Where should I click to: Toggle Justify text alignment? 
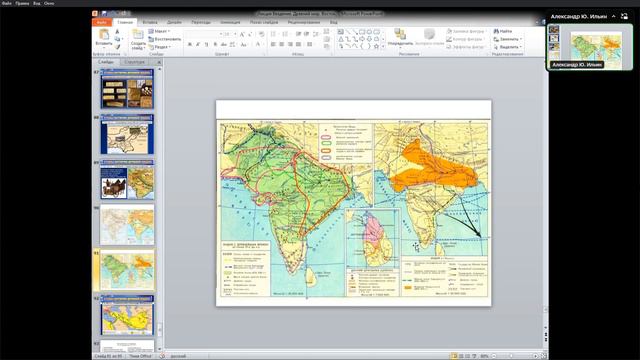[x=298, y=44]
